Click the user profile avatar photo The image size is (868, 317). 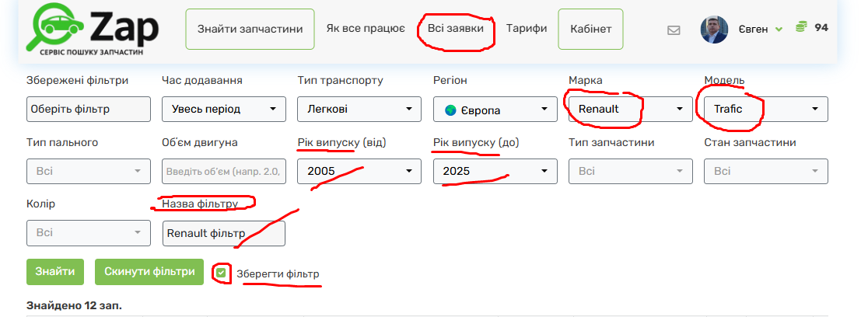714,29
